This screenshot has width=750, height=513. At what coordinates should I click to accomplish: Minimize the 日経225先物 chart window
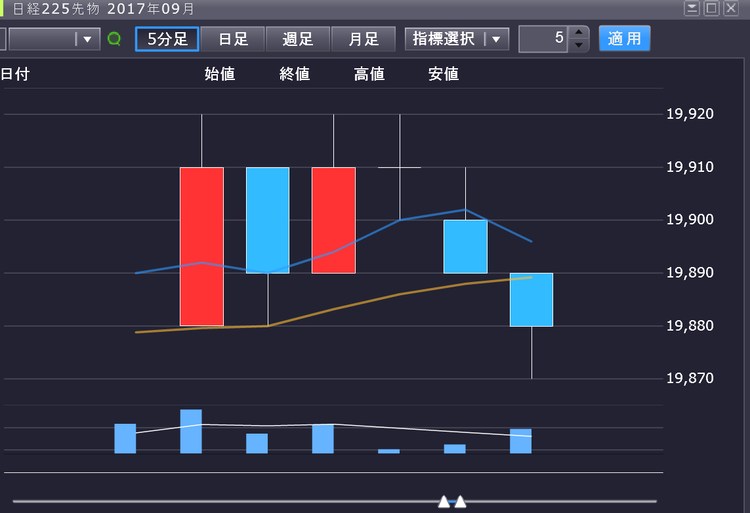[692, 8]
